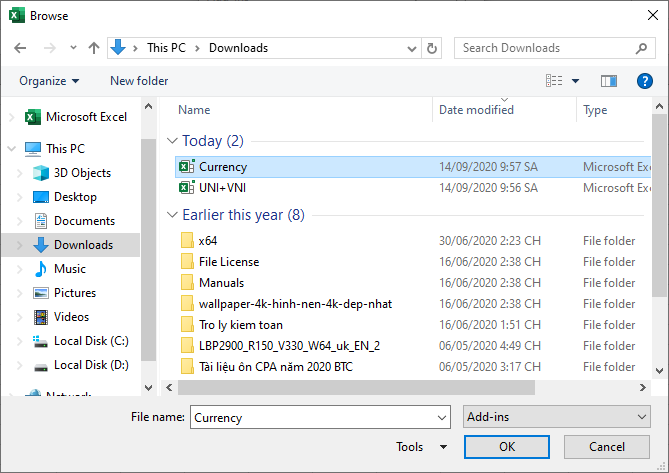Select the UNI+VNI Excel file icon
The image size is (669, 473).
tap(186, 187)
